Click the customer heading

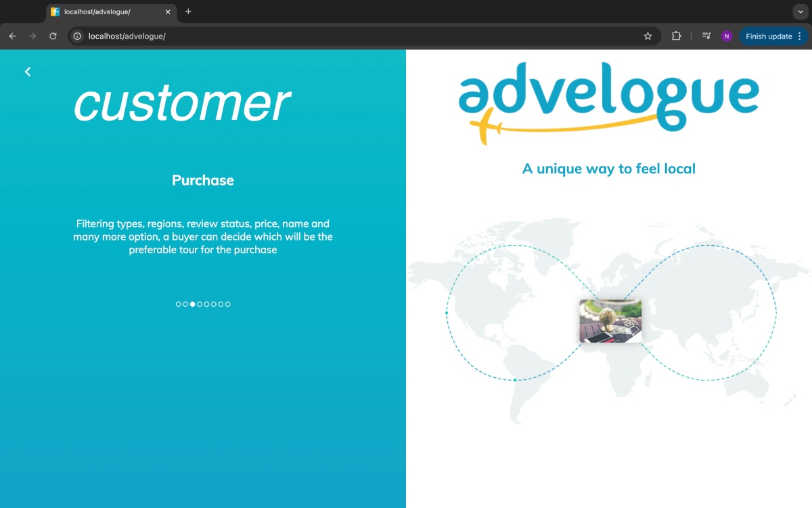click(x=181, y=103)
